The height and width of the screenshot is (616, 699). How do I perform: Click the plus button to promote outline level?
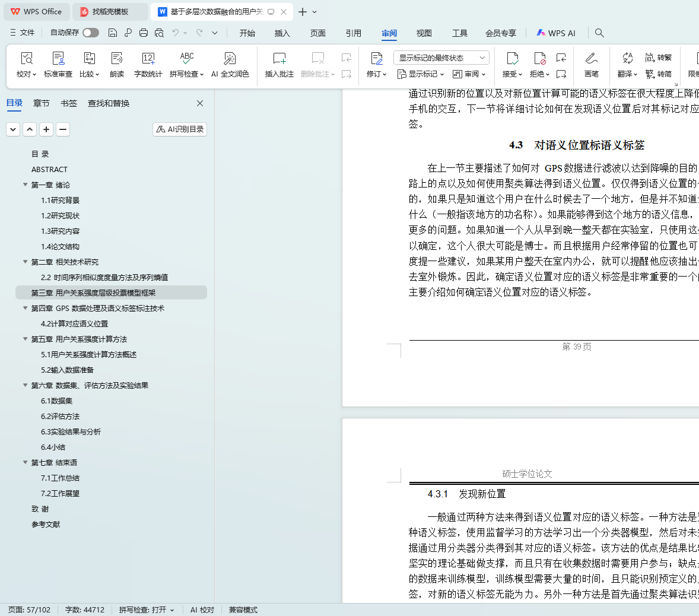coord(46,129)
